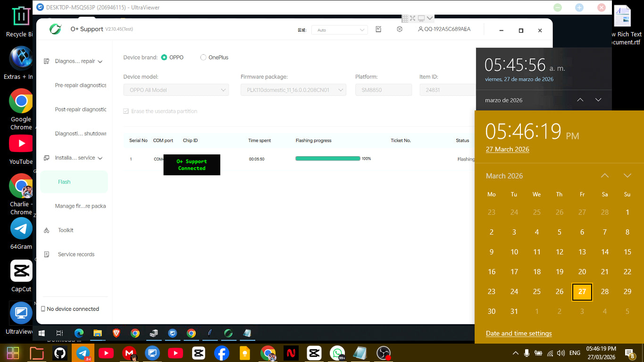Open Manage firmware packages
Viewport: 644px width, 362px height.
click(x=80, y=206)
